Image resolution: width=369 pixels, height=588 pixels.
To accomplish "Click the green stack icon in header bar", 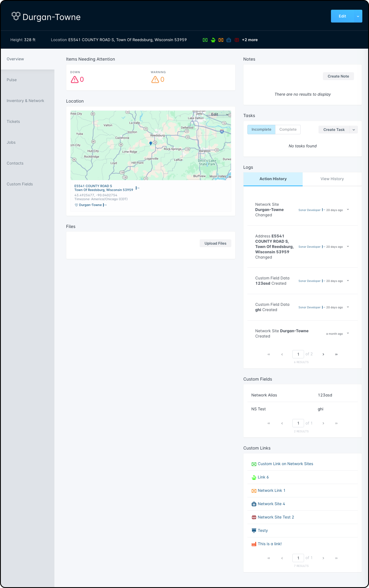I will click(213, 40).
